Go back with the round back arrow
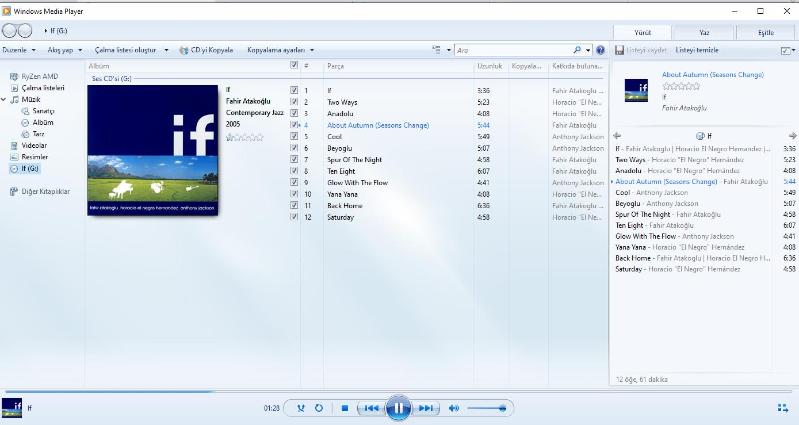The width and height of the screenshot is (799, 425). coord(10,31)
